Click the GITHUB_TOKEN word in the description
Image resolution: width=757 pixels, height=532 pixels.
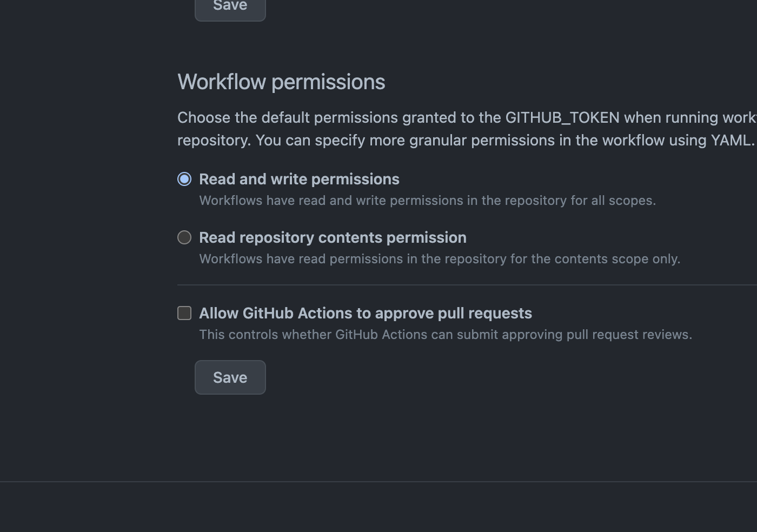point(562,118)
